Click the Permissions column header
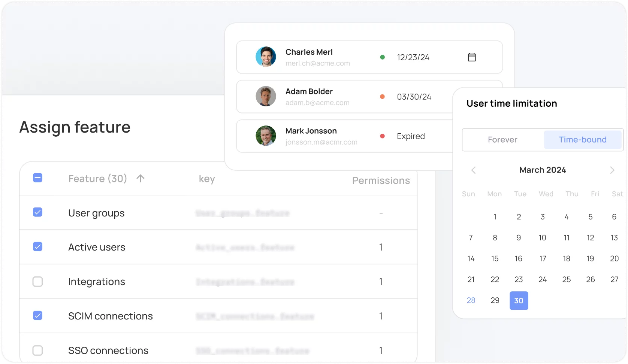Screen dimensions: 628x364 coord(381,181)
